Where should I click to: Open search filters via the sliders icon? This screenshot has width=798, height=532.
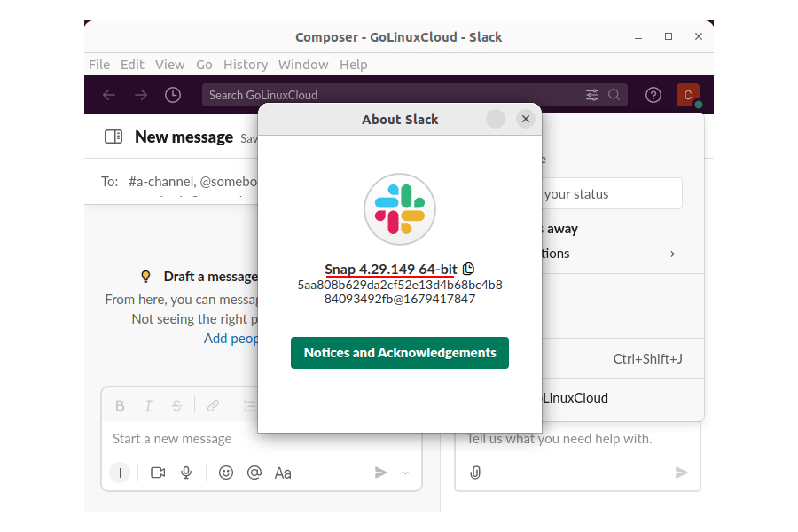coord(592,95)
